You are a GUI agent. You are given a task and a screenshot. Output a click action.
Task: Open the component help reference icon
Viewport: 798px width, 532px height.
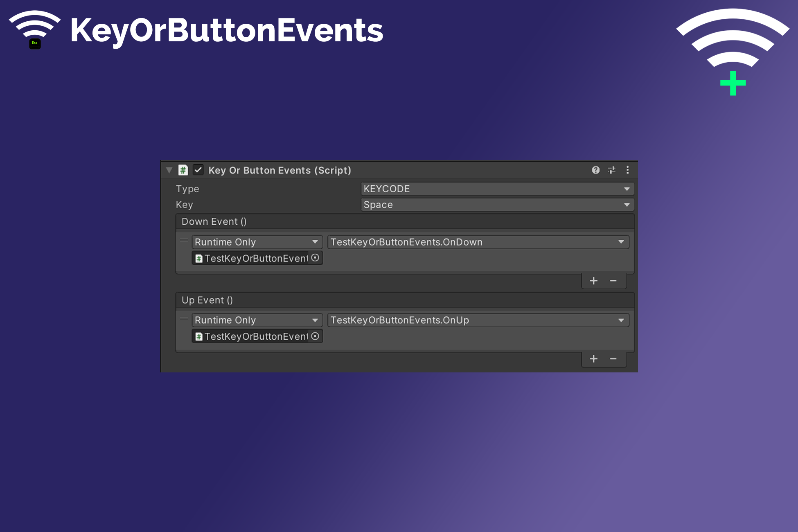click(x=595, y=170)
